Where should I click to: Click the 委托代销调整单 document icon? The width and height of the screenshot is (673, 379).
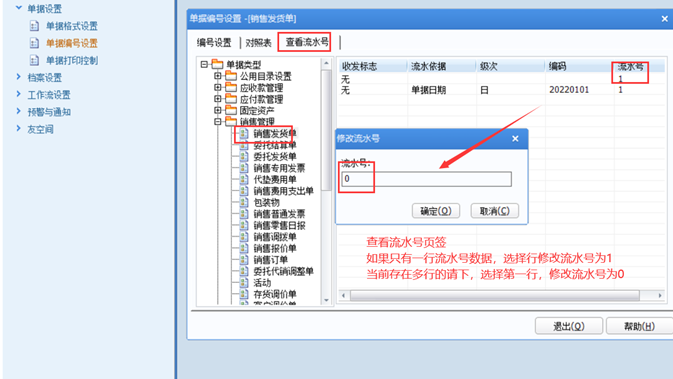(x=244, y=271)
